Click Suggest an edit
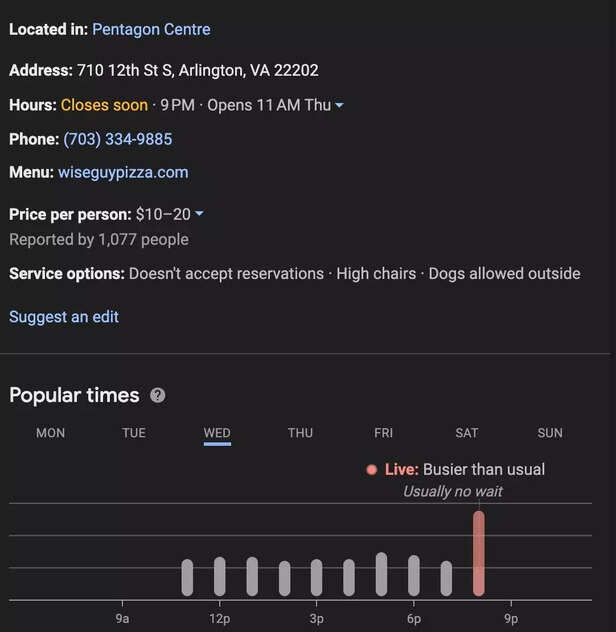The width and height of the screenshot is (616, 632). 64,317
